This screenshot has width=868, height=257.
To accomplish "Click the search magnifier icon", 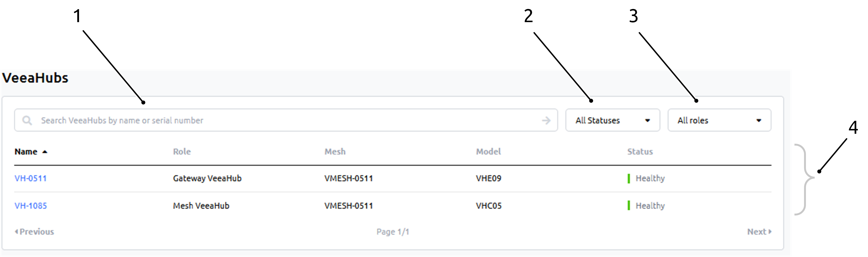I will 27,120.
